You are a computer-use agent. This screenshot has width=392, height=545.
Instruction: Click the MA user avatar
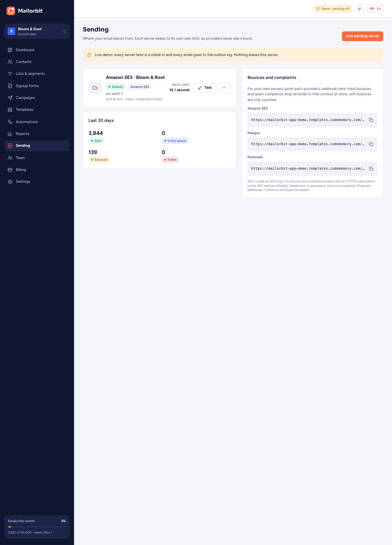pyautogui.click(x=372, y=9)
